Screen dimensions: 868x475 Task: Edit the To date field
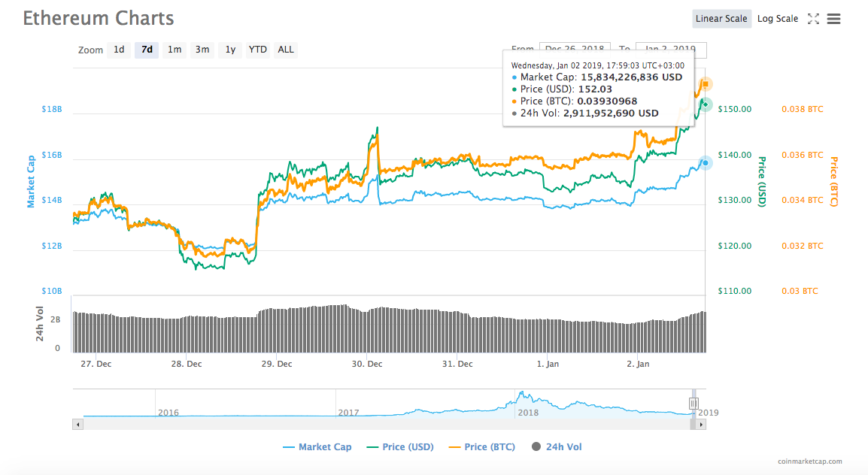671,49
